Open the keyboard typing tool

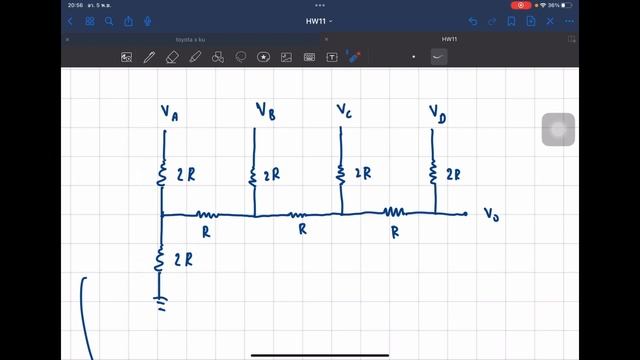click(309, 57)
